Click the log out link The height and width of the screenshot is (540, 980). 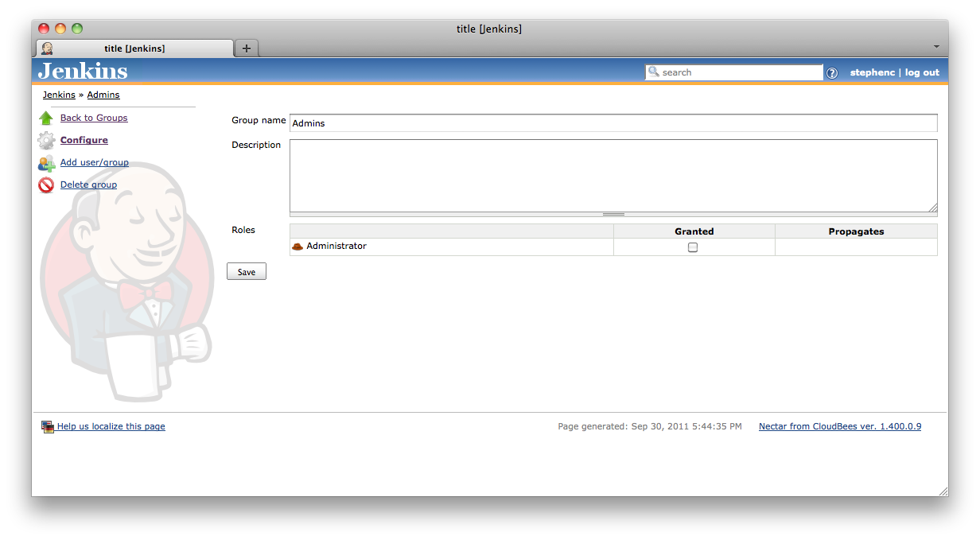click(x=922, y=72)
